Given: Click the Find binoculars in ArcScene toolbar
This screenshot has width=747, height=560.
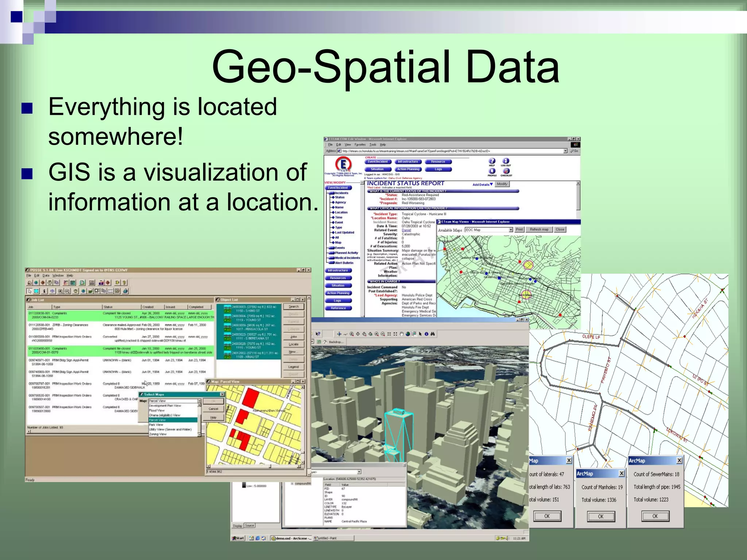Looking at the screenshot, I should 433,334.
